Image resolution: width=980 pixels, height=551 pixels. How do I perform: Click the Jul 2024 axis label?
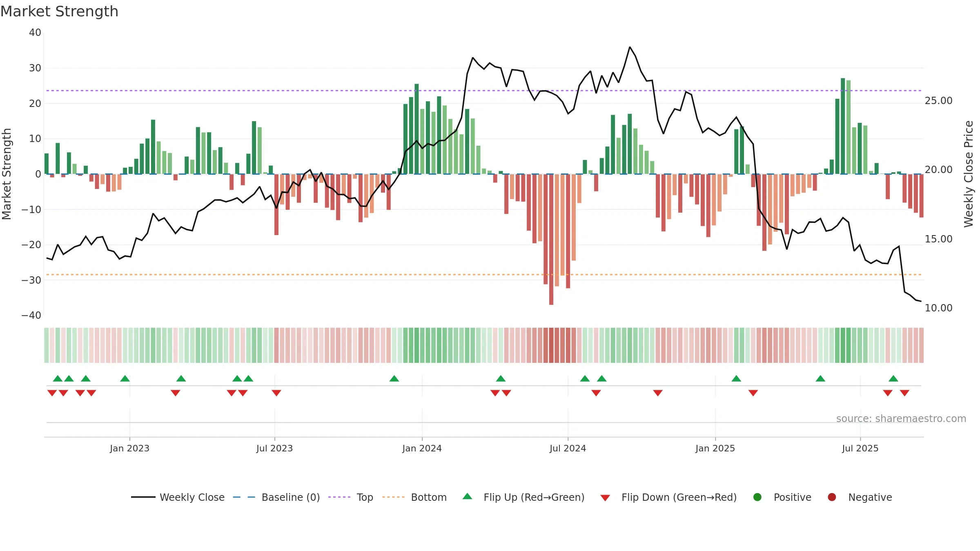click(x=568, y=448)
